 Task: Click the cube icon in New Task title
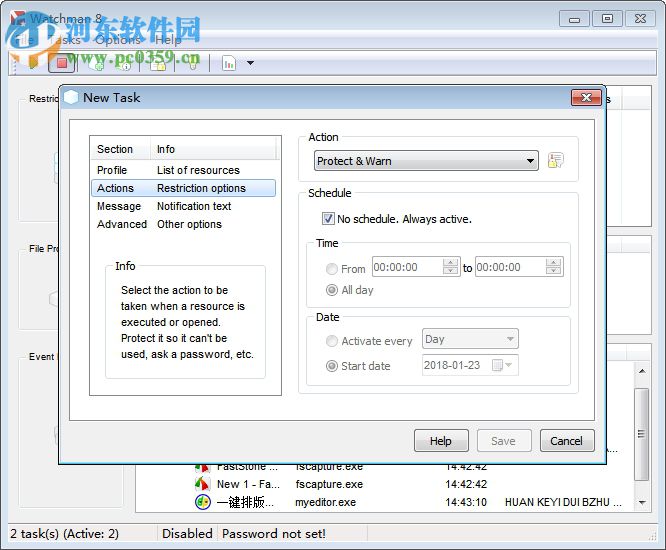tap(71, 97)
